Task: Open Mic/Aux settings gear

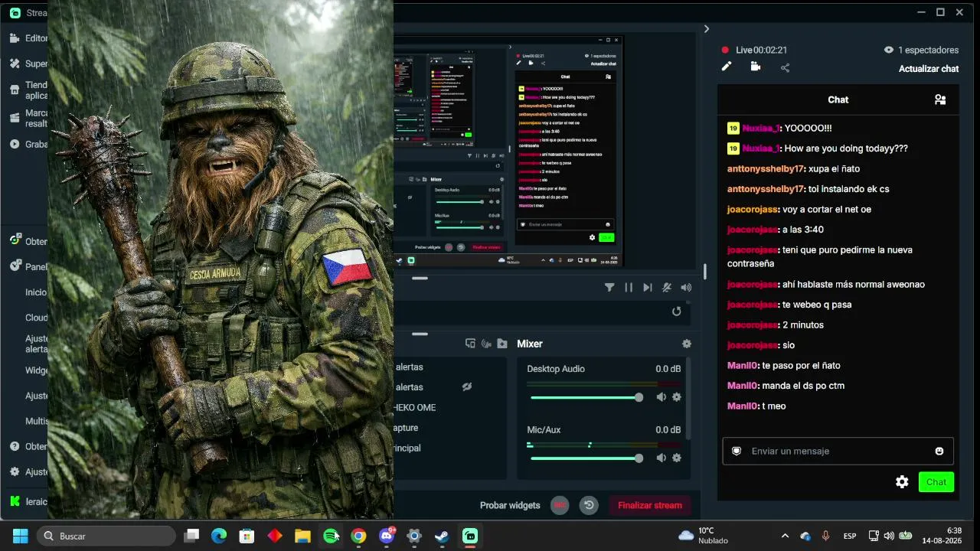Action: [677, 458]
